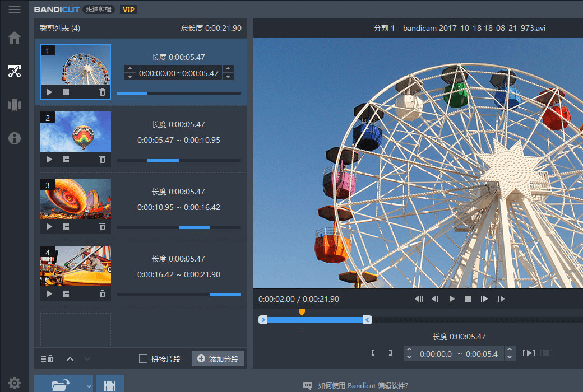
Task: Select the Cut mode scissors icon
Action: pos(15,71)
